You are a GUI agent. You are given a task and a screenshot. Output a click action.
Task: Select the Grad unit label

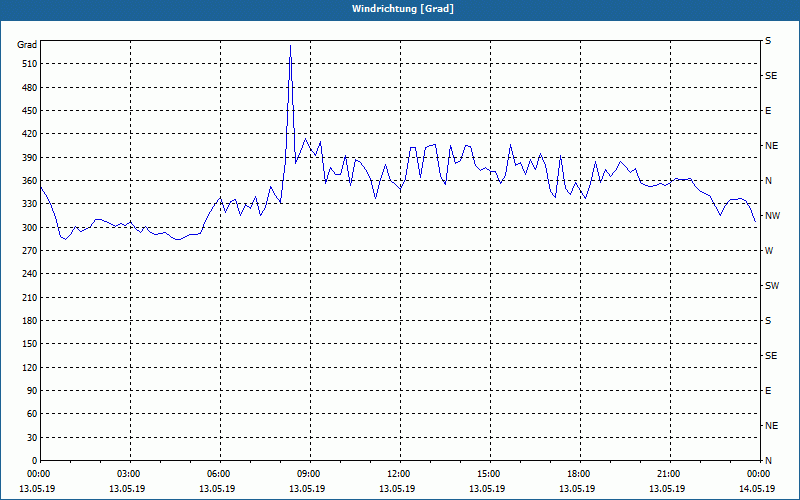click(x=27, y=45)
